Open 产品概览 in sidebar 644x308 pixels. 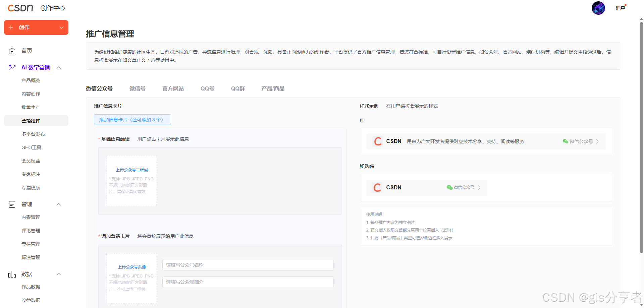point(31,80)
